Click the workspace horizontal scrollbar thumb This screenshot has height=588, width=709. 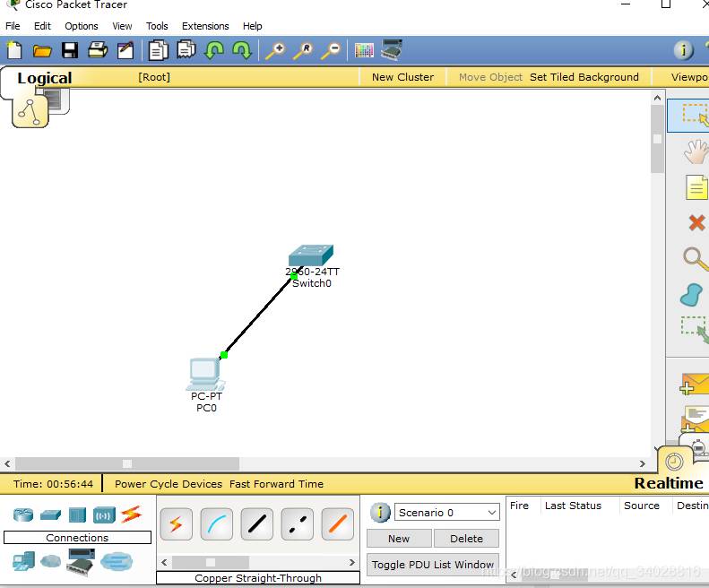click(x=127, y=463)
